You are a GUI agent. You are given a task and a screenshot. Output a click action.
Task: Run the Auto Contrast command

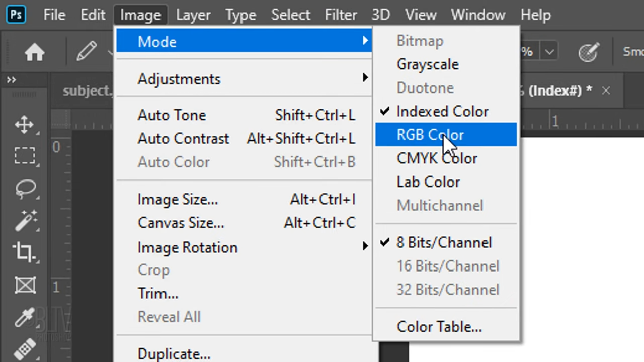tap(183, 139)
